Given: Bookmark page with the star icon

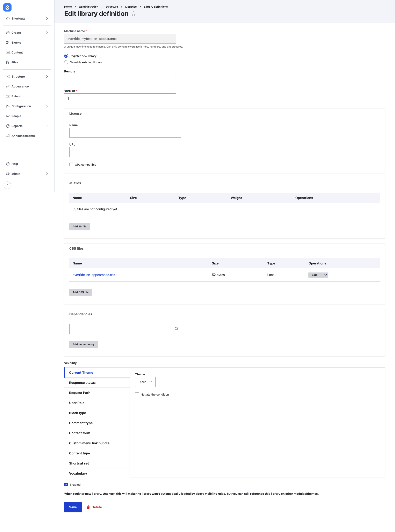Looking at the screenshot, I should pyautogui.click(x=134, y=14).
